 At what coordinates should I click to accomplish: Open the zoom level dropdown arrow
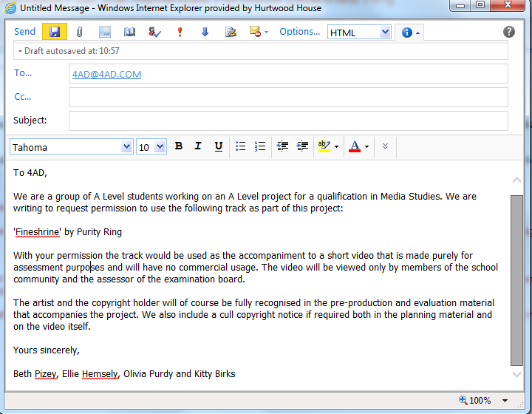tap(505, 401)
